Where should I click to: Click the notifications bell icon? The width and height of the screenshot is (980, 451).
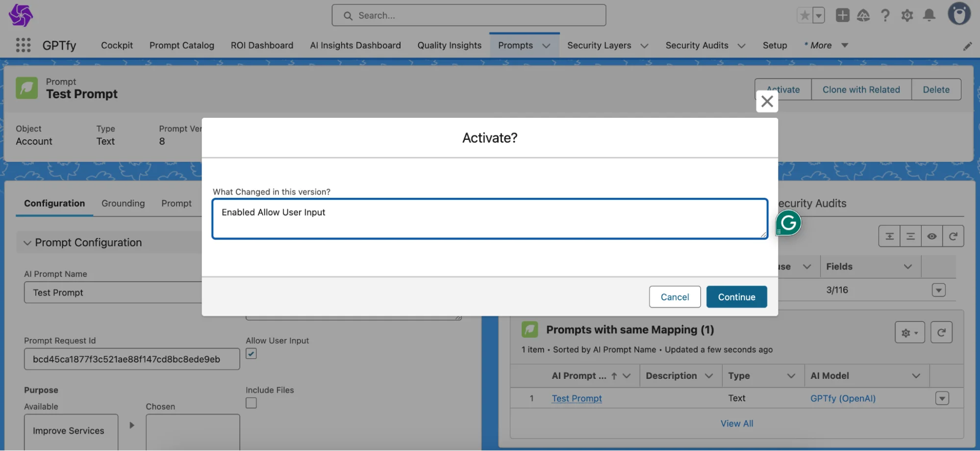click(x=929, y=15)
